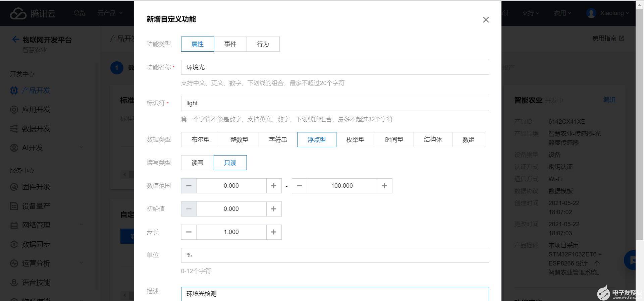Increase the maximum range value 100.000

pyautogui.click(x=384, y=186)
